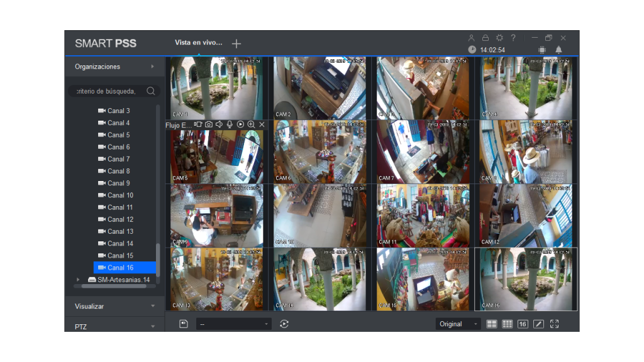644x362 pixels.
Task: Expand SM-Artesanias.14 device node arrow
Action: coord(78,280)
